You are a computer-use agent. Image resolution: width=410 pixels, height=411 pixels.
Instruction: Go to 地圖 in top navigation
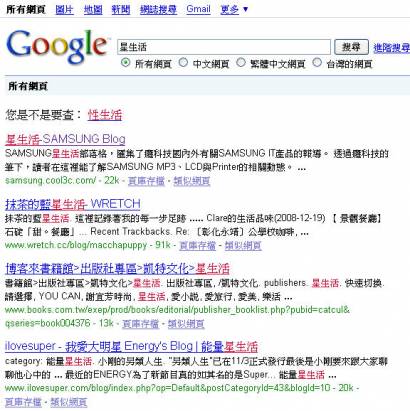[x=93, y=9]
